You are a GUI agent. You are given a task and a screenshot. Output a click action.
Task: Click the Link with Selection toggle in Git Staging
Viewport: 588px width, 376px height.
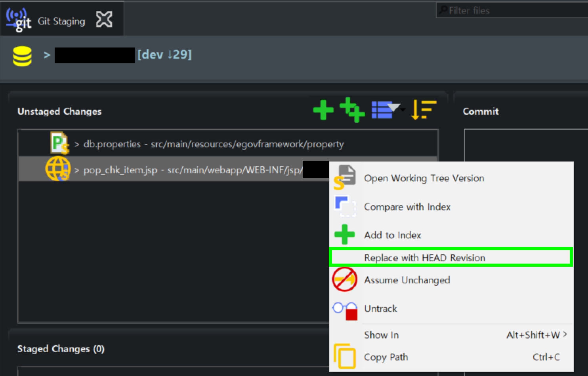point(104,19)
